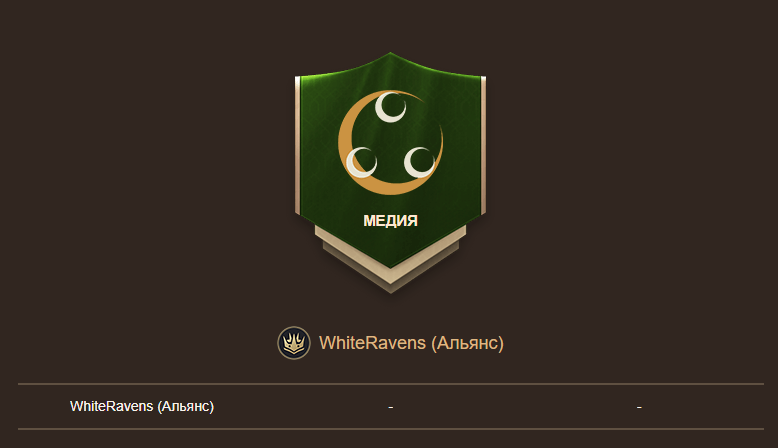Click the middle dash cell in row
Viewport: 778px width, 448px height.
point(391,407)
